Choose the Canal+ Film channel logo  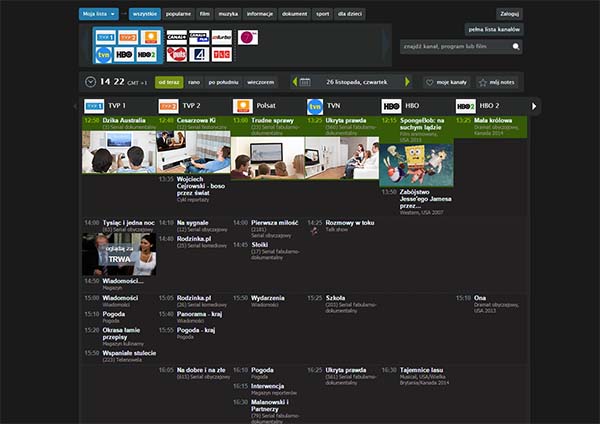point(199,37)
